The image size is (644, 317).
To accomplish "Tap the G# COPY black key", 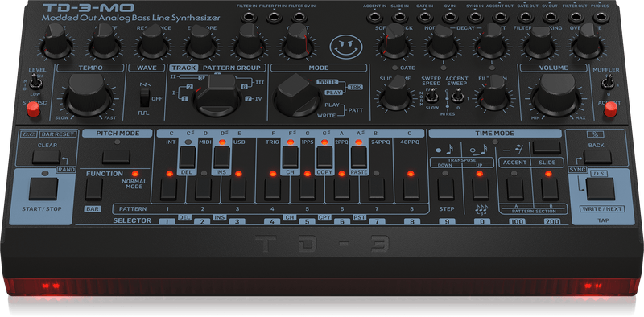I will pyautogui.click(x=324, y=158).
